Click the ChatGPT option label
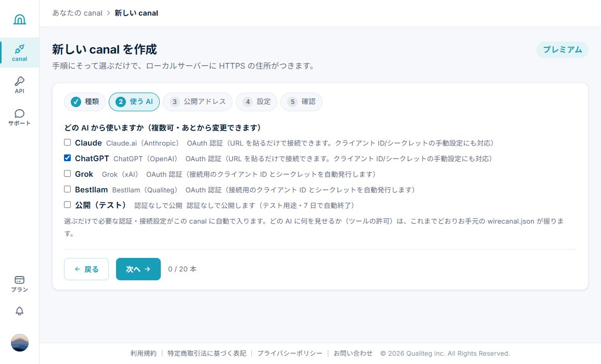 pyautogui.click(x=92, y=158)
